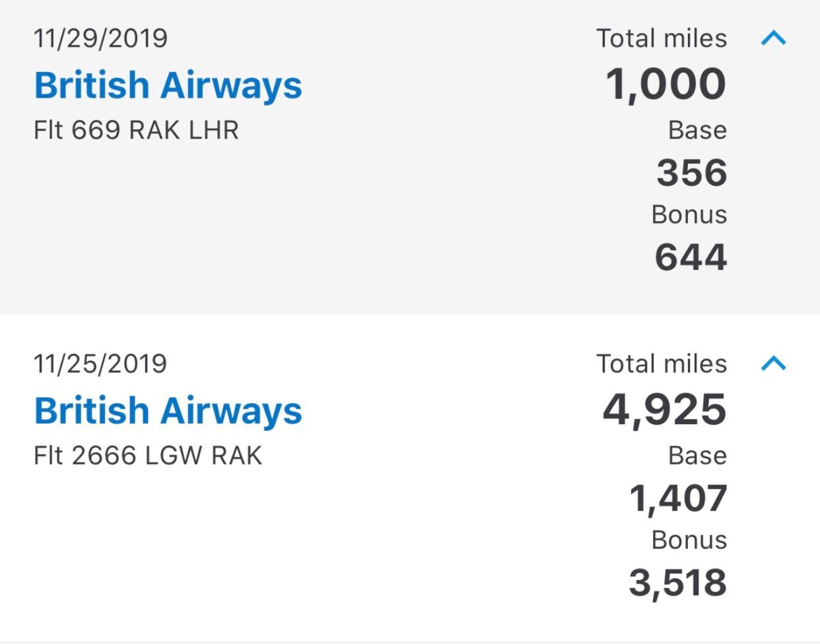Click the 11/25/2019 date text

tap(100, 364)
